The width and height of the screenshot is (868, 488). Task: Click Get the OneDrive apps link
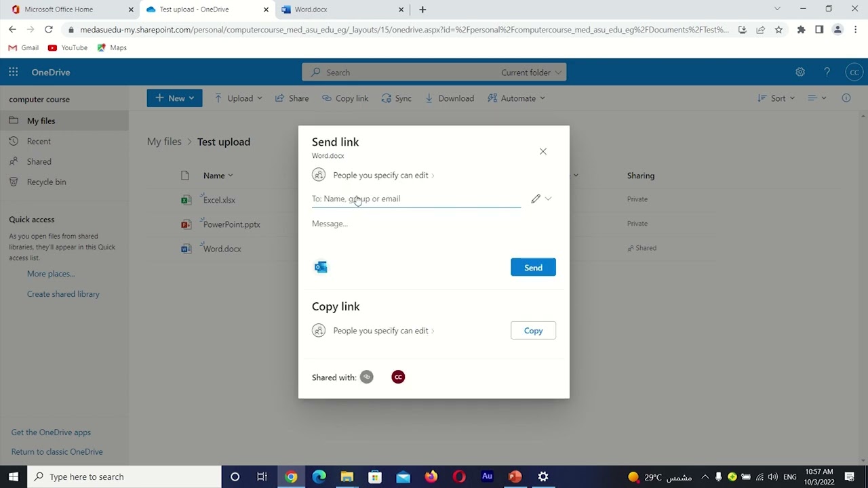pyautogui.click(x=51, y=432)
